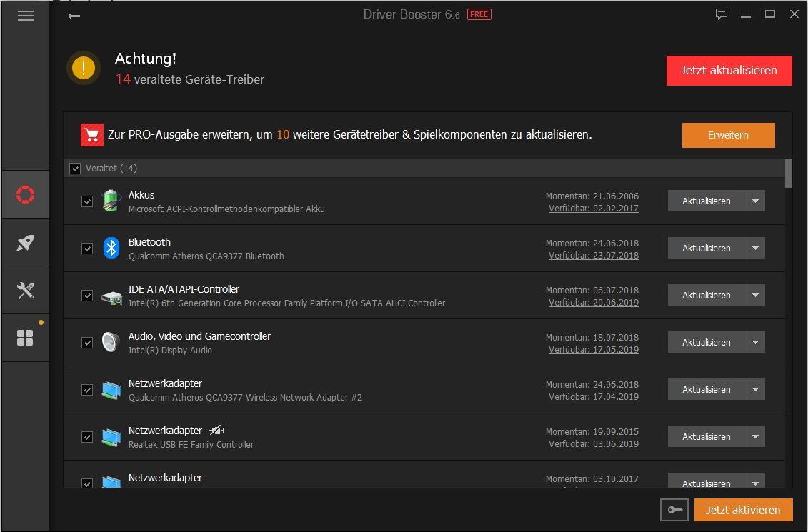Open the action center grid icon

26,338
